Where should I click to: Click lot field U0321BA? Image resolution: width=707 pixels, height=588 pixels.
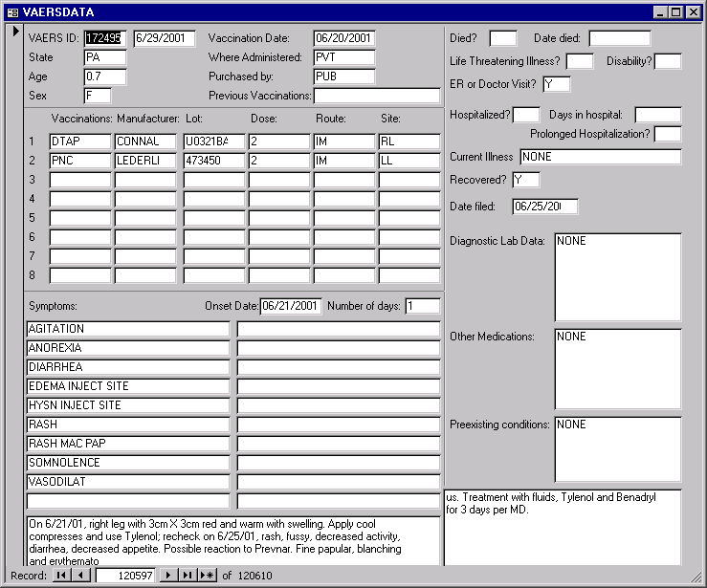tap(214, 142)
